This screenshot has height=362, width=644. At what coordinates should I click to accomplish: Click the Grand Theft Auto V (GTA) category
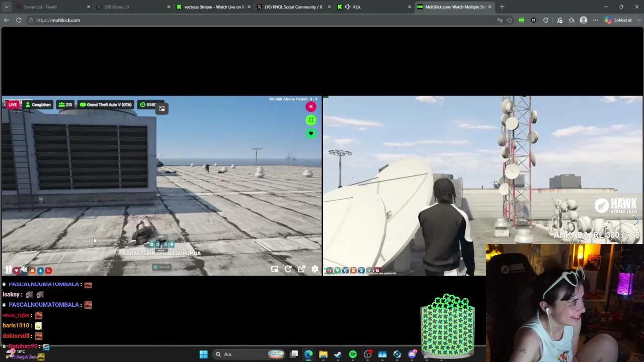(106, 105)
